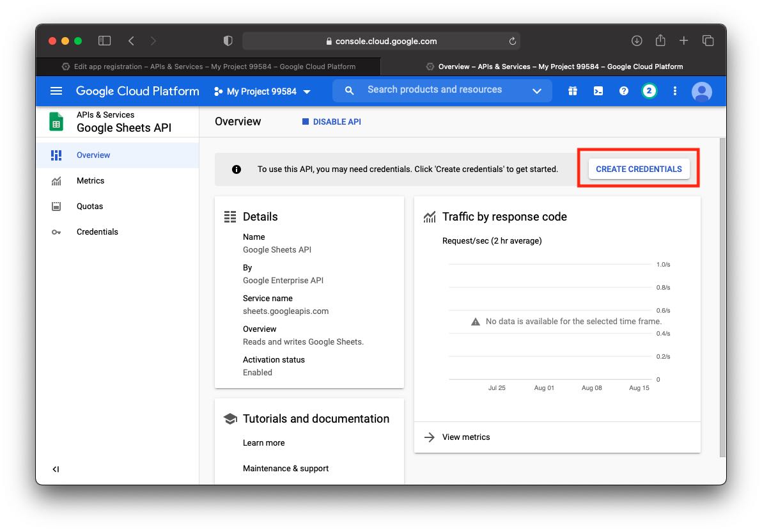762x532 pixels.
Task: Click the arrow next to View metrics
Action: tap(429, 437)
